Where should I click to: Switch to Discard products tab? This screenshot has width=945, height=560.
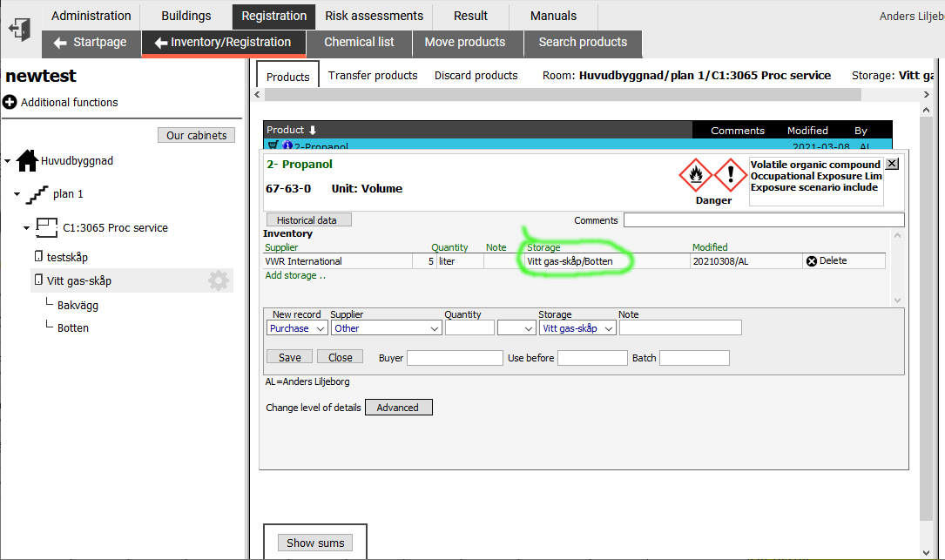tap(476, 76)
